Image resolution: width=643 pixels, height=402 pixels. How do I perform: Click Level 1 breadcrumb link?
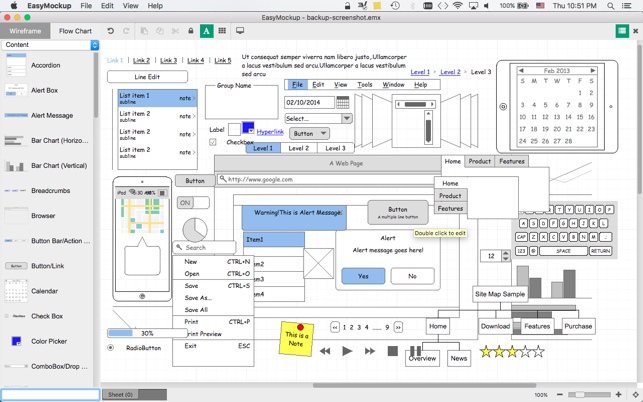tap(420, 72)
